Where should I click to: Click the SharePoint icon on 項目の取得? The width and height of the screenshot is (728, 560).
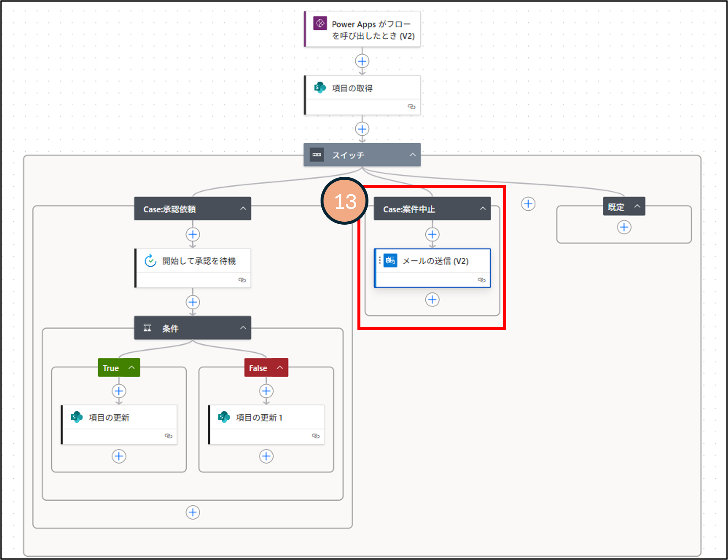[x=320, y=88]
